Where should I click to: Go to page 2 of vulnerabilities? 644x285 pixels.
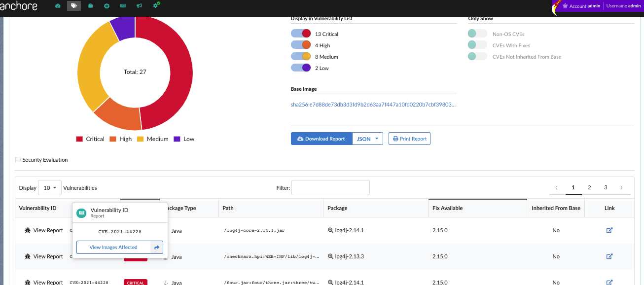coord(589,188)
